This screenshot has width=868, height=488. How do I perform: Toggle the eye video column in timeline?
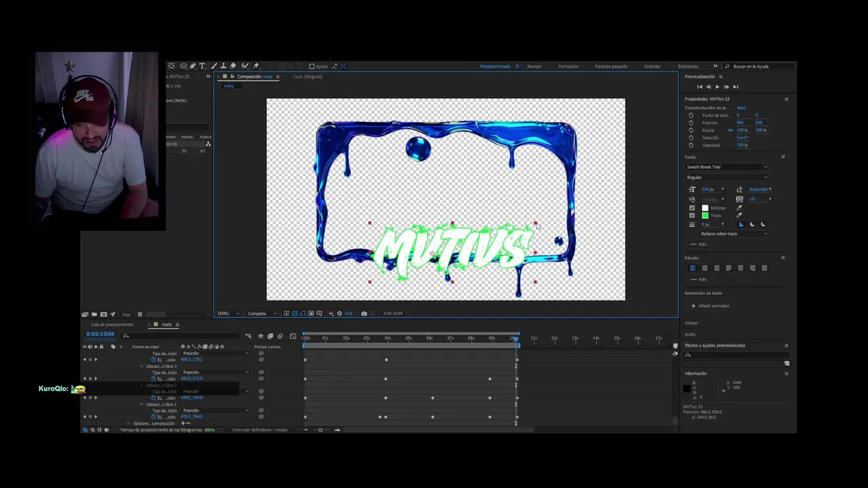[85, 346]
